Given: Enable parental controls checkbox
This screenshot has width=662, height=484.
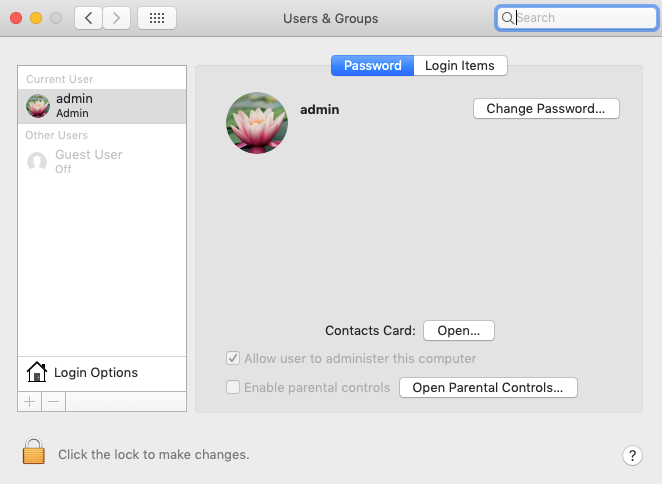Looking at the screenshot, I should tap(233, 387).
